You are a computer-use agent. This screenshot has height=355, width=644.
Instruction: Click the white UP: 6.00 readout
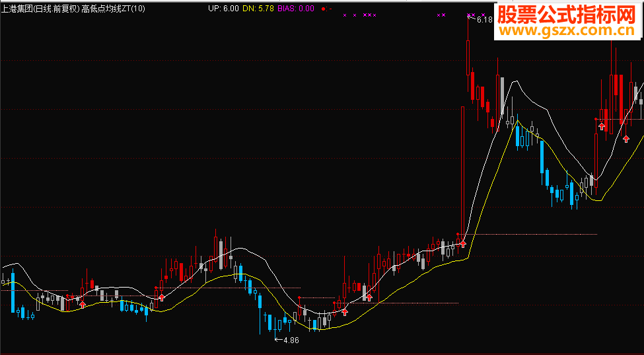pos(223,8)
